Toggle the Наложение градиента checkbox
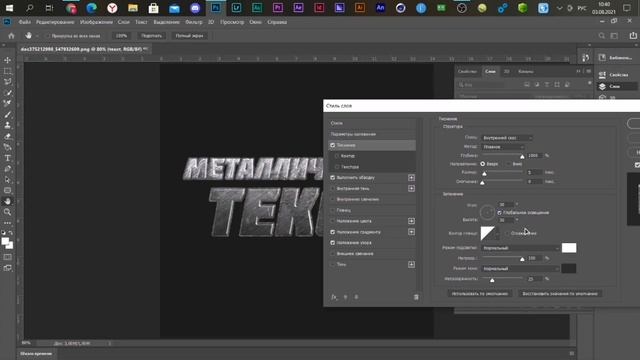Image resolution: width=640 pixels, height=360 pixels. (333, 232)
